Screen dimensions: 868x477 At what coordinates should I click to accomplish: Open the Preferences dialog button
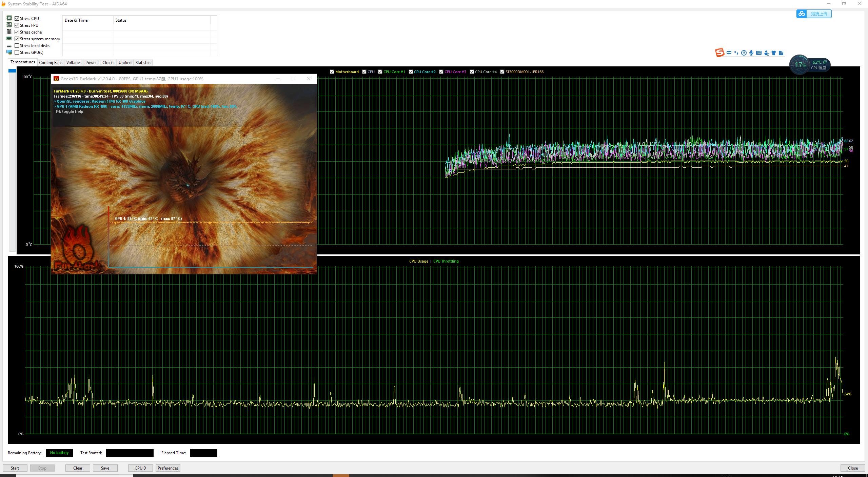click(168, 468)
